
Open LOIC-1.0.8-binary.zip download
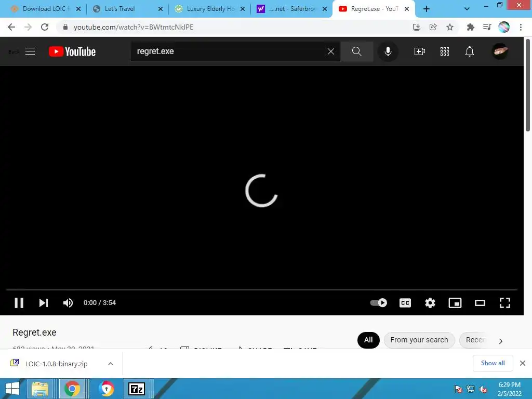tap(56, 364)
